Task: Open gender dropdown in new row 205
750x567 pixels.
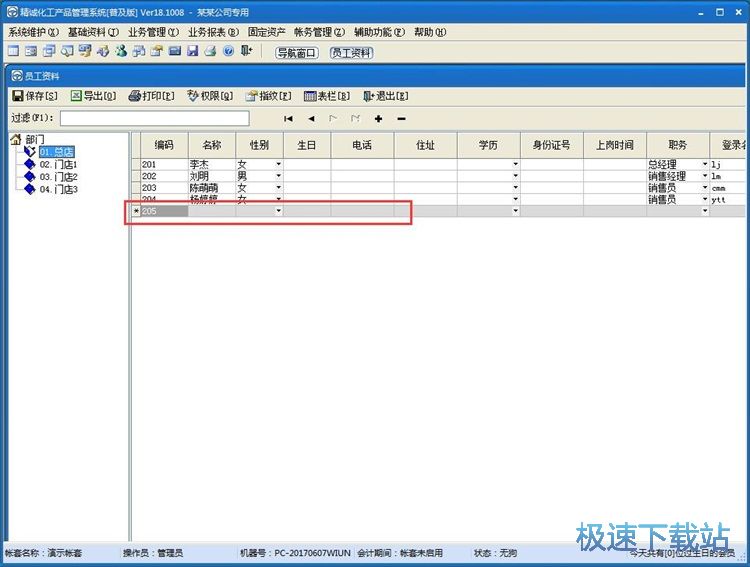Action: click(x=278, y=211)
